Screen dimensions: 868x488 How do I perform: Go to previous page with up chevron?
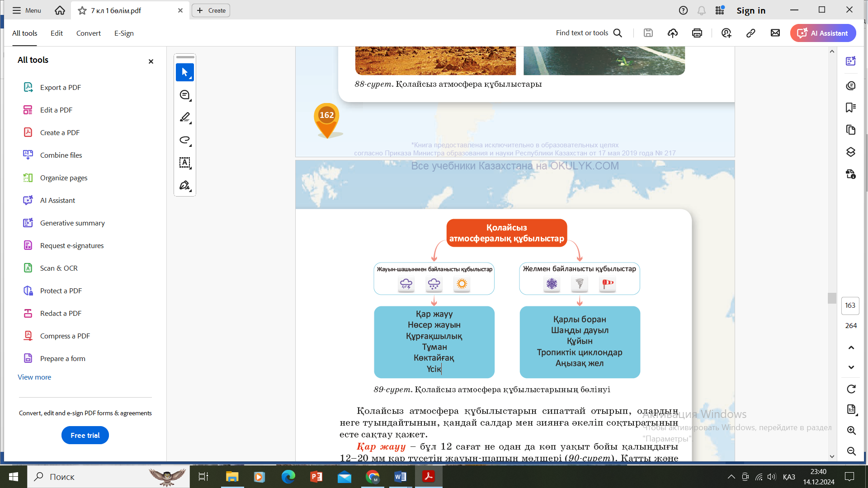(x=851, y=347)
